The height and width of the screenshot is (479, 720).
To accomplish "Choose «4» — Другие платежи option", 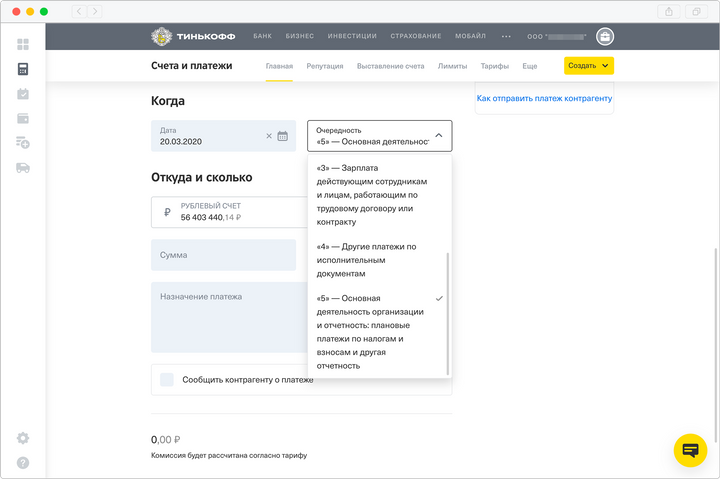I will [366, 259].
